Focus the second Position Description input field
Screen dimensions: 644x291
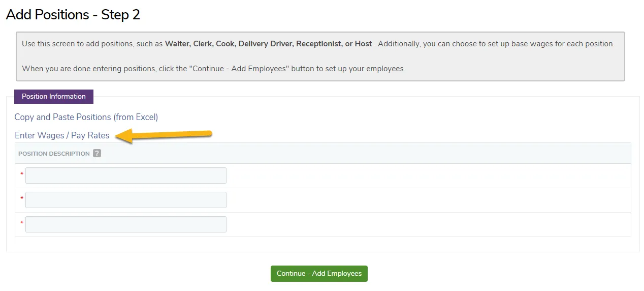[126, 200]
